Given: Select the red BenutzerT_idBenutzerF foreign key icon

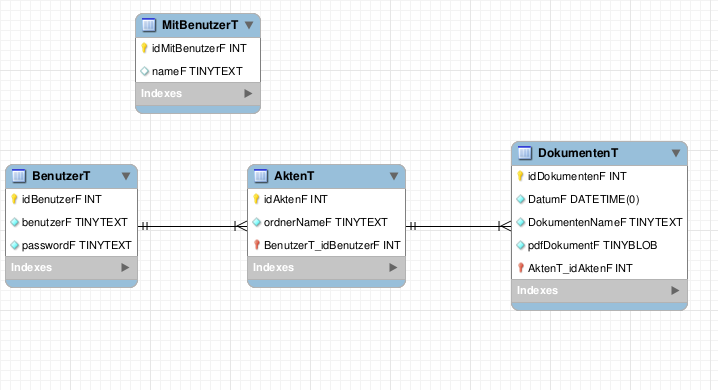Looking at the screenshot, I should click(x=257, y=245).
